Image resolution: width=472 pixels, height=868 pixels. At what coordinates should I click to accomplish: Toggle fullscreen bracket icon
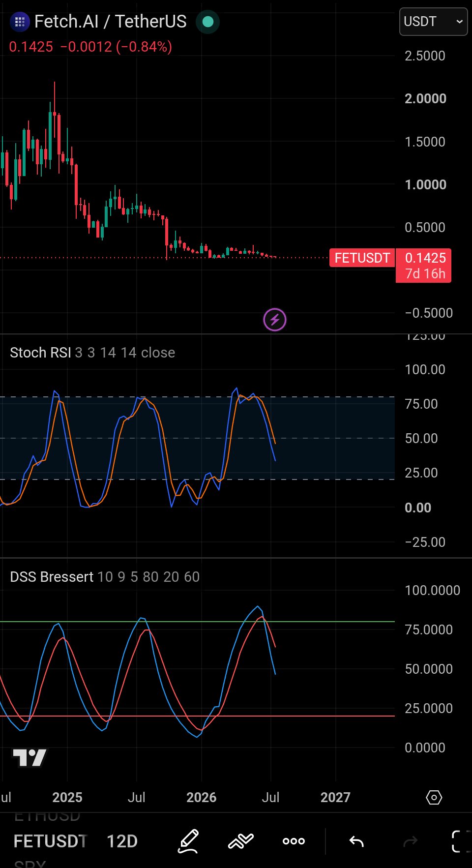(461, 841)
